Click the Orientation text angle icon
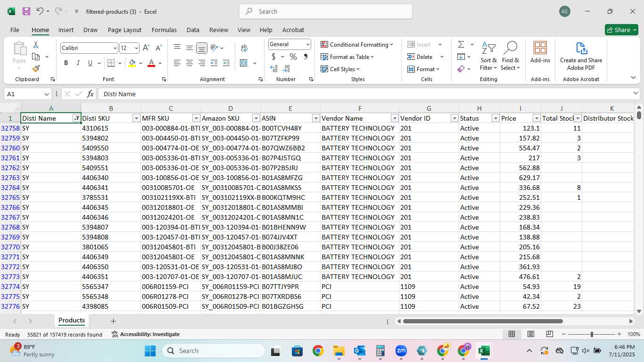Screen dimensions: 644x362 click(214, 48)
